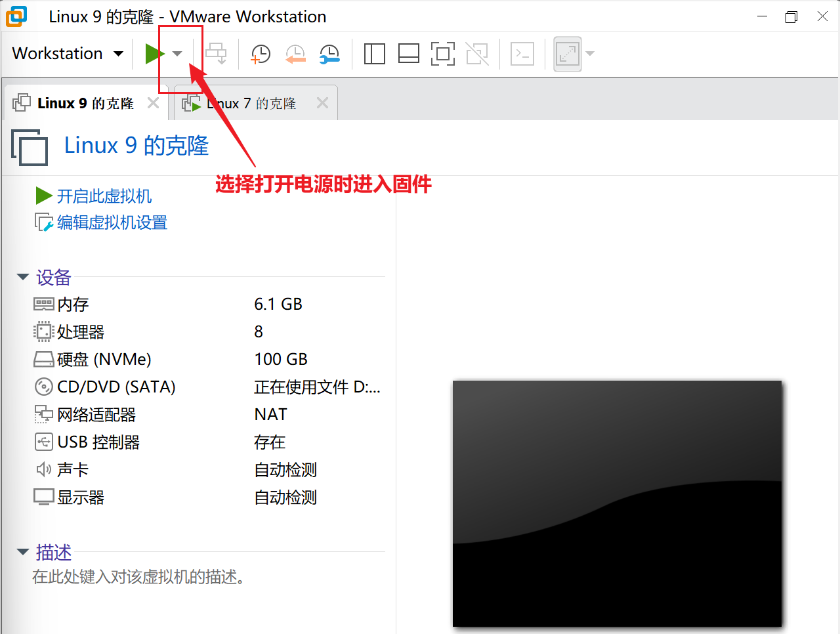Select the 网络适配器 device row
Screen dimensions: 840x634
(208, 414)
